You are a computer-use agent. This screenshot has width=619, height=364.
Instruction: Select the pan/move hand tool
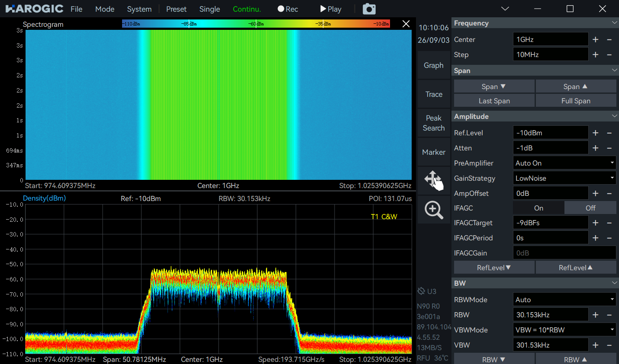point(434,180)
